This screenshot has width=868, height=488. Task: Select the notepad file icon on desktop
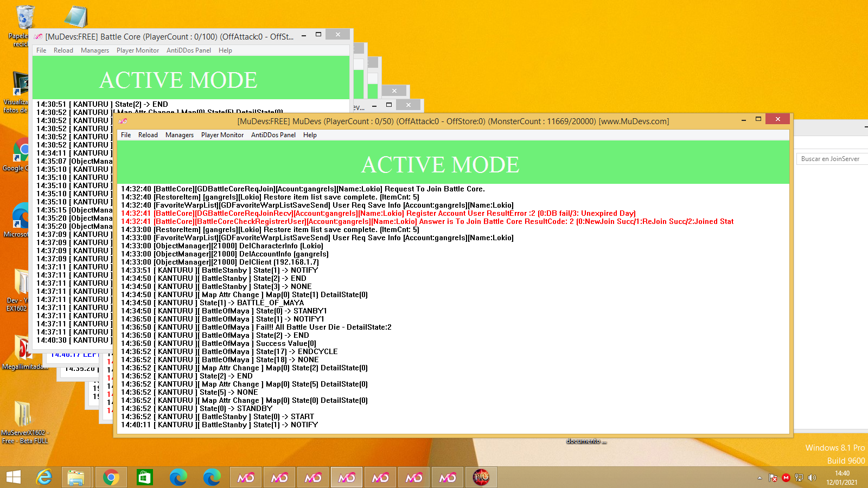click(x=76, y=16)
